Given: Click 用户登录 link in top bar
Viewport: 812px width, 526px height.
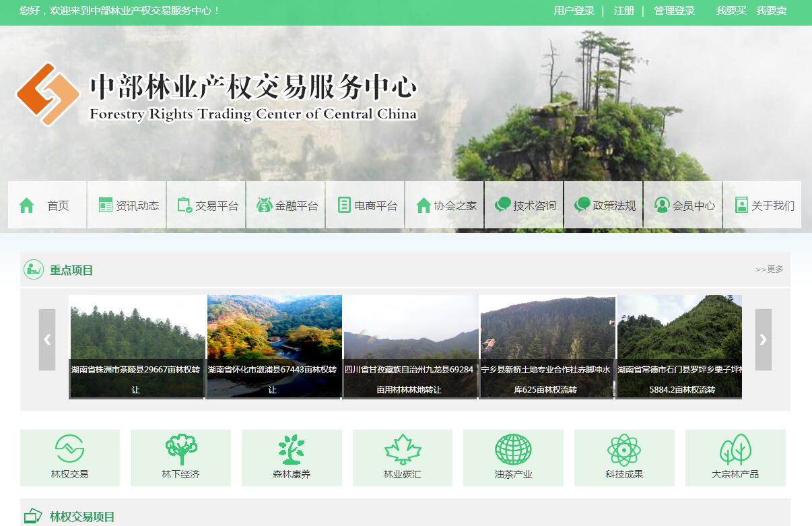Looking at the screenshot, I should click(574, 11).
